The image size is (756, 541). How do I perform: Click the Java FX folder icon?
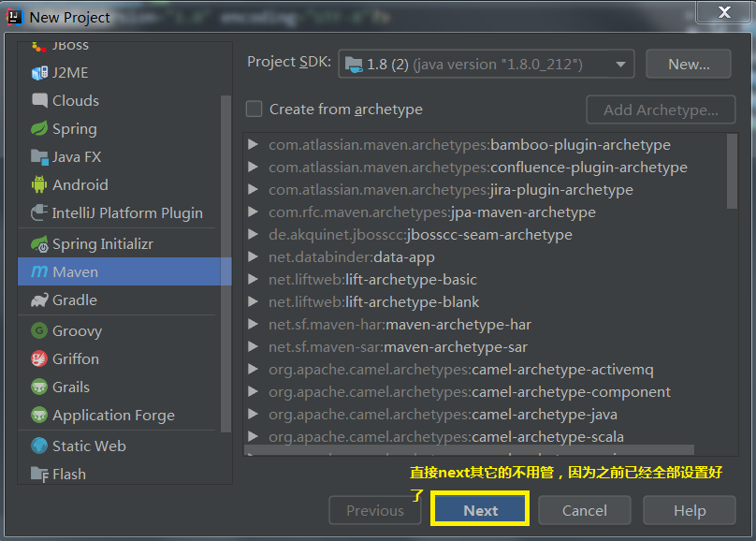click(x=39, y=156)
